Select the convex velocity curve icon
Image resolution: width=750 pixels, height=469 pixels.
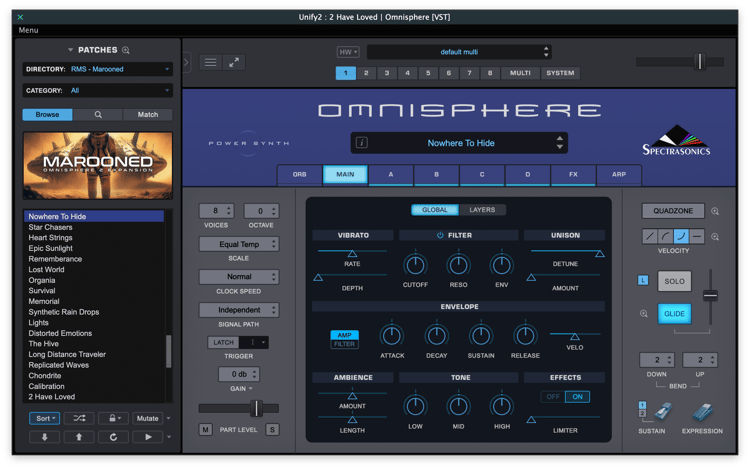[x=665, y=236]
